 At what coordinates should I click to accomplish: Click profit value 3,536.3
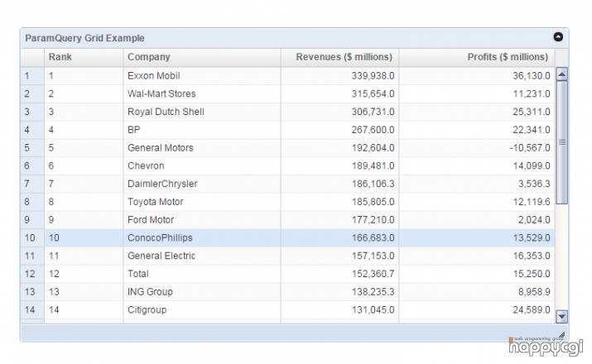(x=534, y=184)
